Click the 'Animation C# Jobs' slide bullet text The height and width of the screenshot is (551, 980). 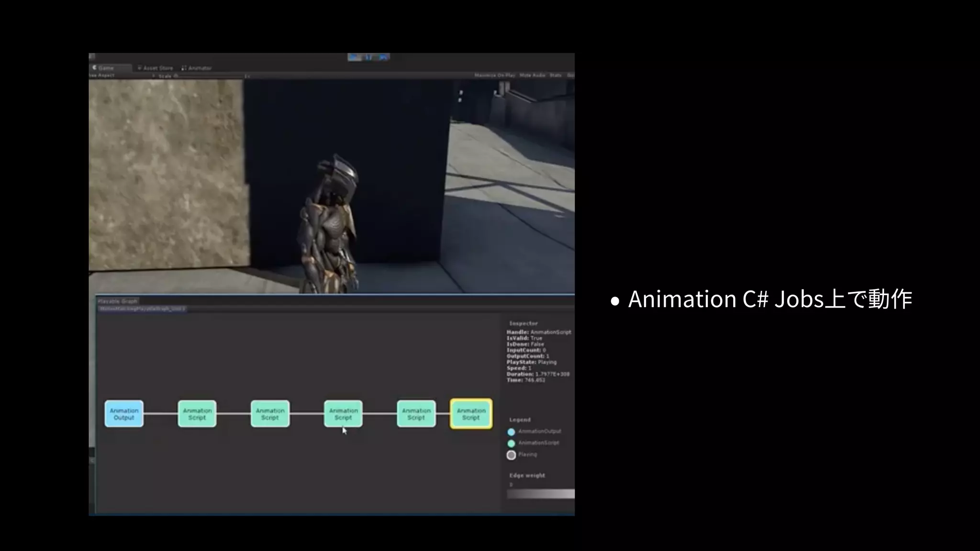(x=769, y=299)
